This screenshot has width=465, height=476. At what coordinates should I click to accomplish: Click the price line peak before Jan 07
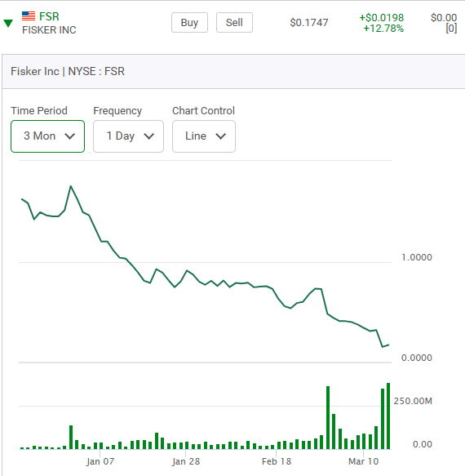(x=71, y=186)
